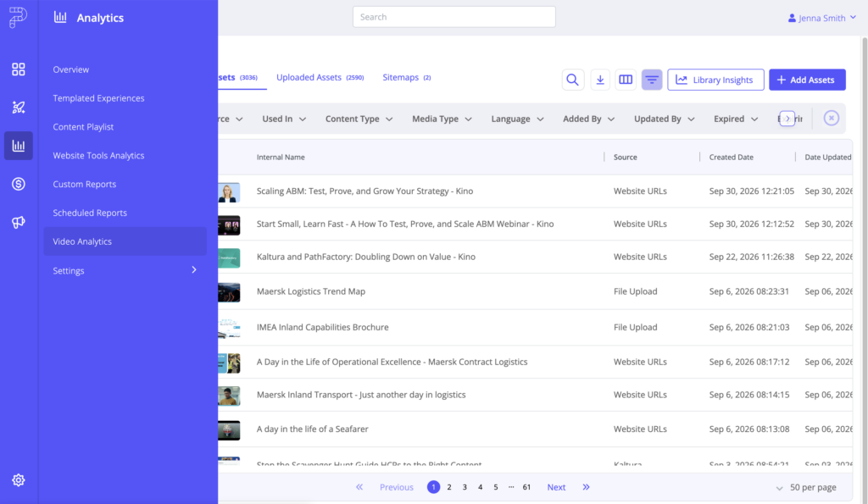Open 'Maersk Inland Transport - Just another day in logistics'
Screen dimensions: 868x504
361,395
